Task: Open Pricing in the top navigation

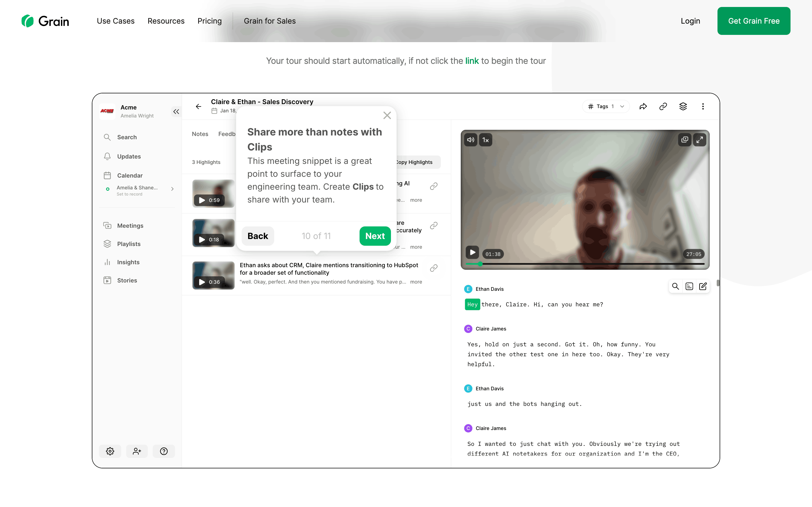Action: pyautogui.click(x=209, y=21)
